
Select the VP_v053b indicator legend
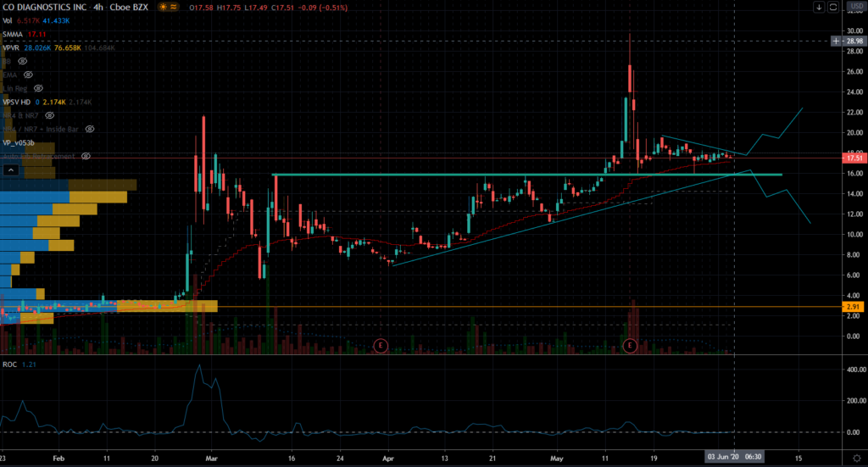(x=19, y=142)
